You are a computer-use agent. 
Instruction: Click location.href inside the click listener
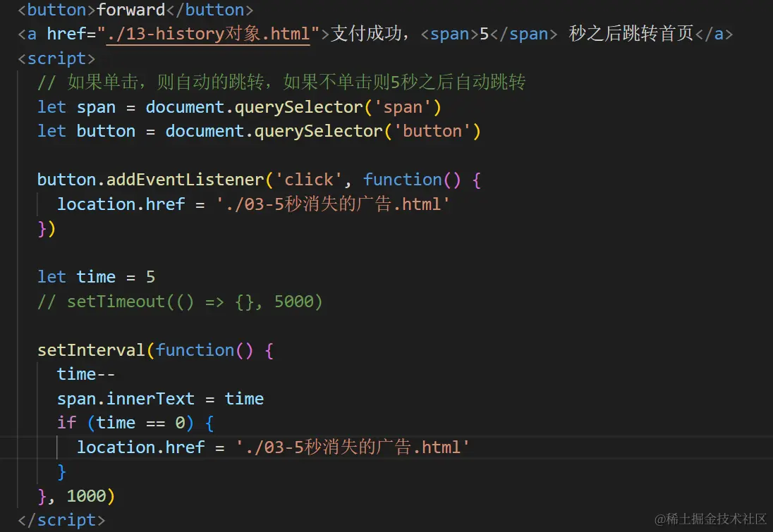point(121,204)
